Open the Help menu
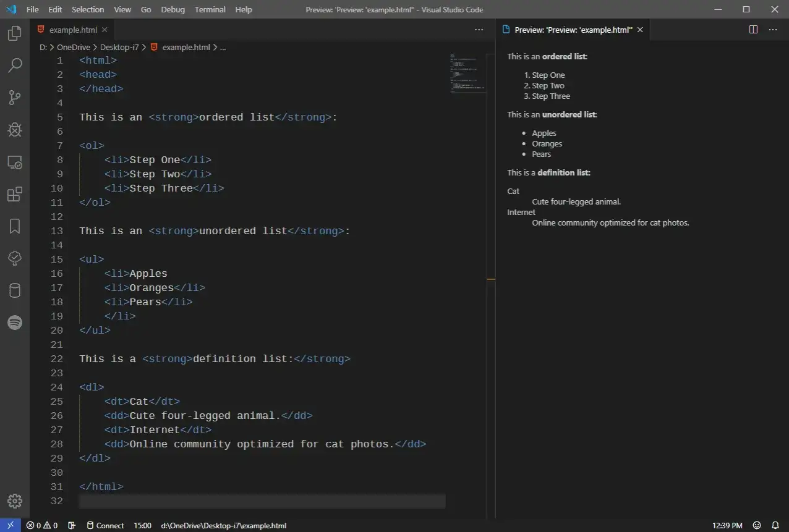The width and height of the screenshot is (789, 532). [244, 9]
